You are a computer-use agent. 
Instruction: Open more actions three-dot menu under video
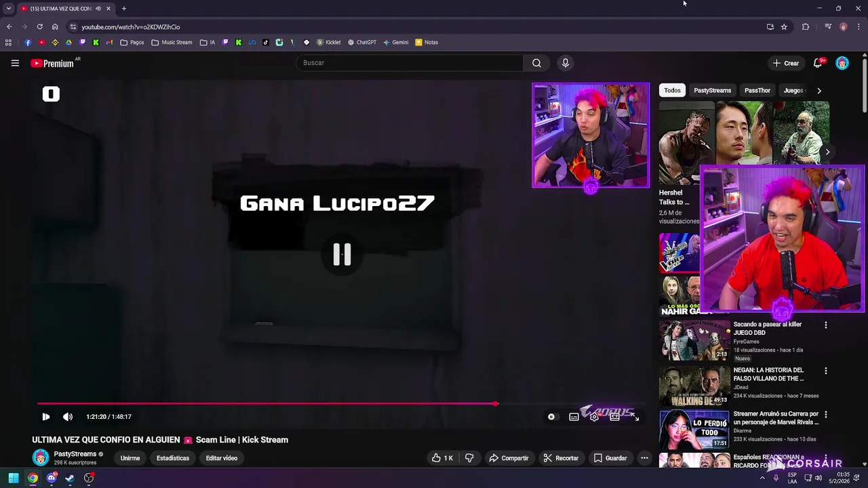point(644,458)
